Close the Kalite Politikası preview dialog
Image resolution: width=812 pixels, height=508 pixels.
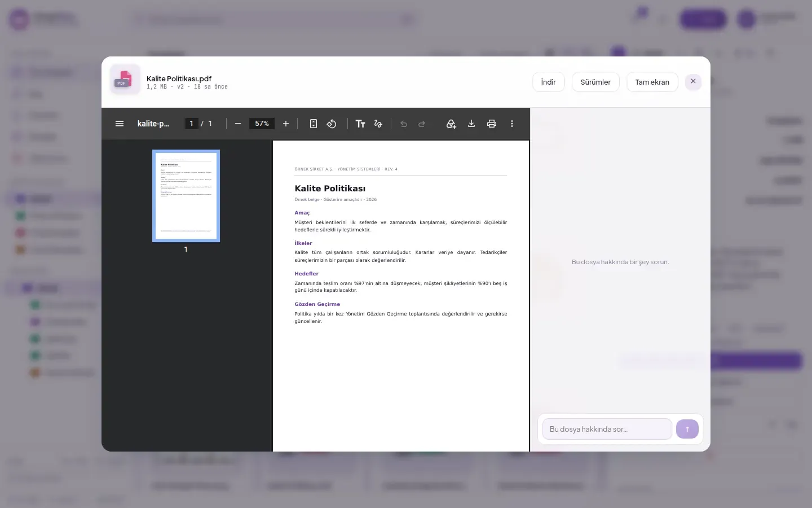[x=694, y=81]
